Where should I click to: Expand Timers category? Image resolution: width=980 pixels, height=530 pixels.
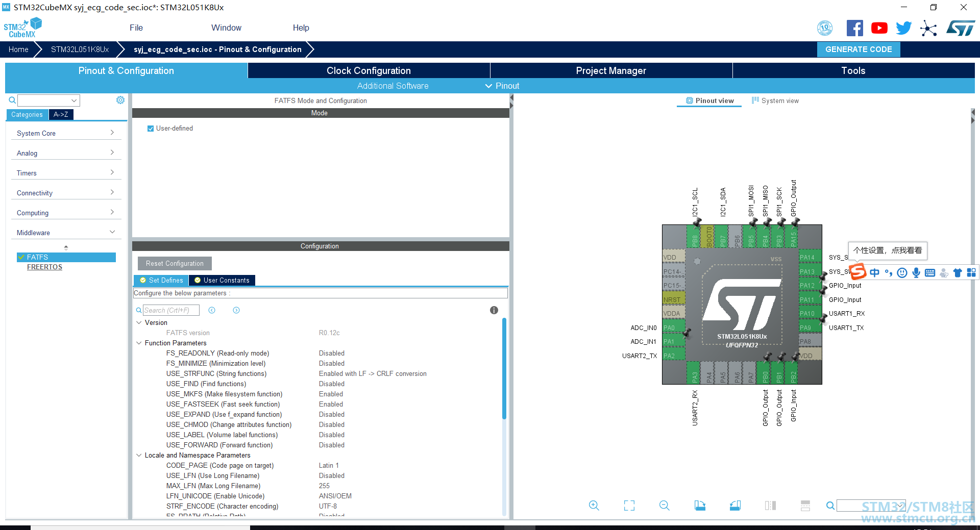click(66, 173)
